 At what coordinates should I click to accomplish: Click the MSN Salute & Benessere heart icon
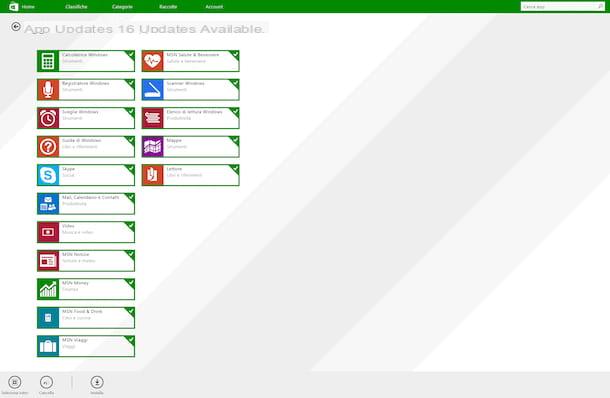coord(152,61)
